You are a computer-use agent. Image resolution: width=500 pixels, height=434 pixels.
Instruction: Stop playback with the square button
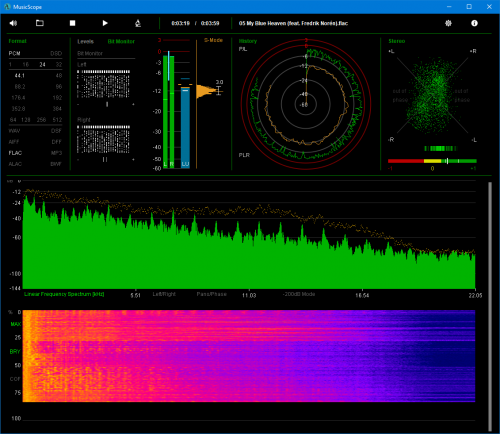(72, 23)
